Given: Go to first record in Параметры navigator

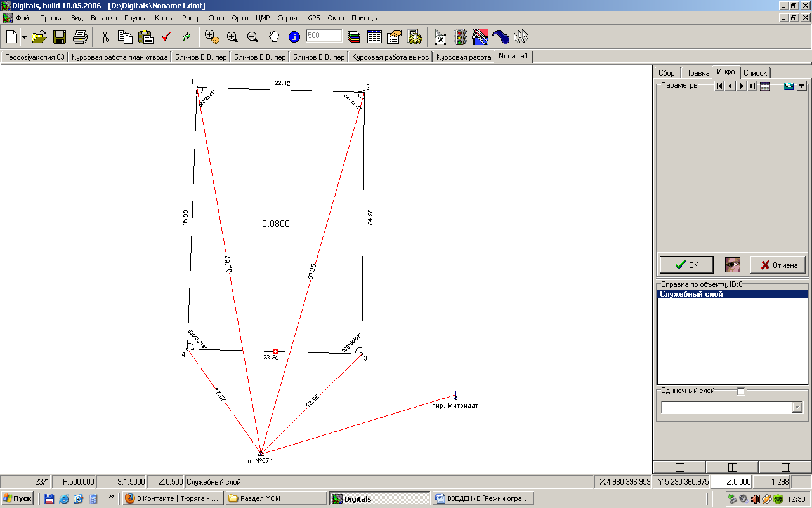Looking at the screenshot, I should point(719,86).
